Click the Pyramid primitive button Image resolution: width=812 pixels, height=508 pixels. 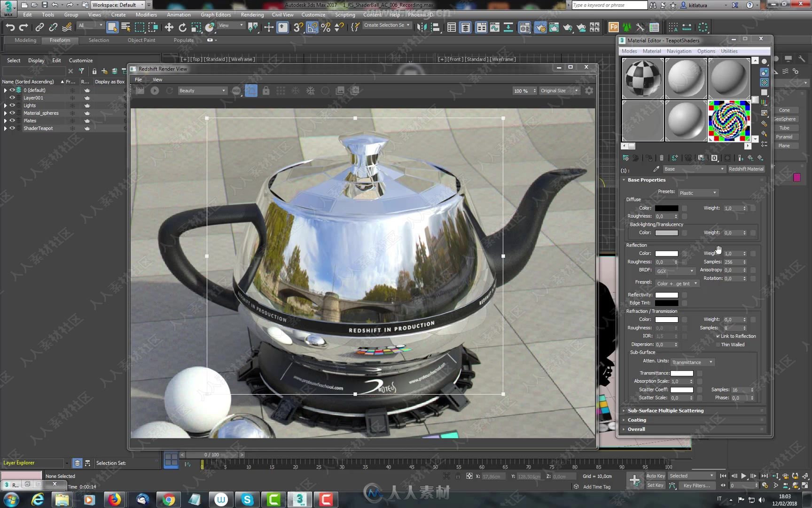784,137
